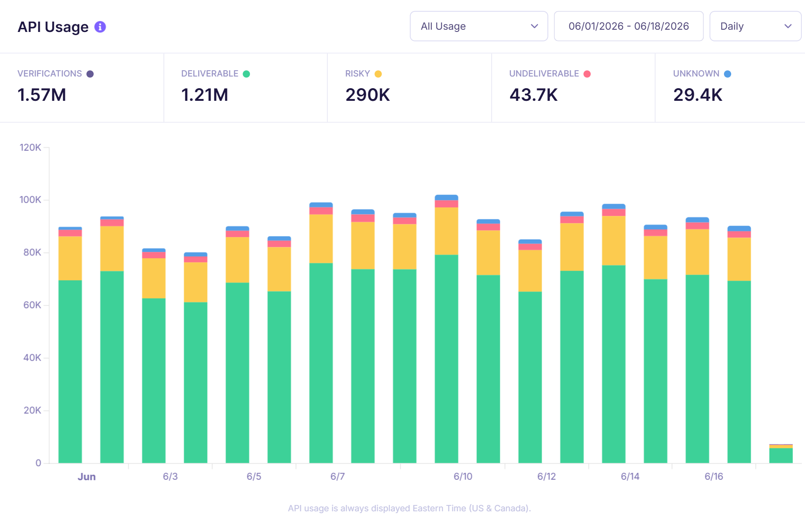Click the 6/3 x-axis label
The image size is (805, 532).
click(170, 477)
